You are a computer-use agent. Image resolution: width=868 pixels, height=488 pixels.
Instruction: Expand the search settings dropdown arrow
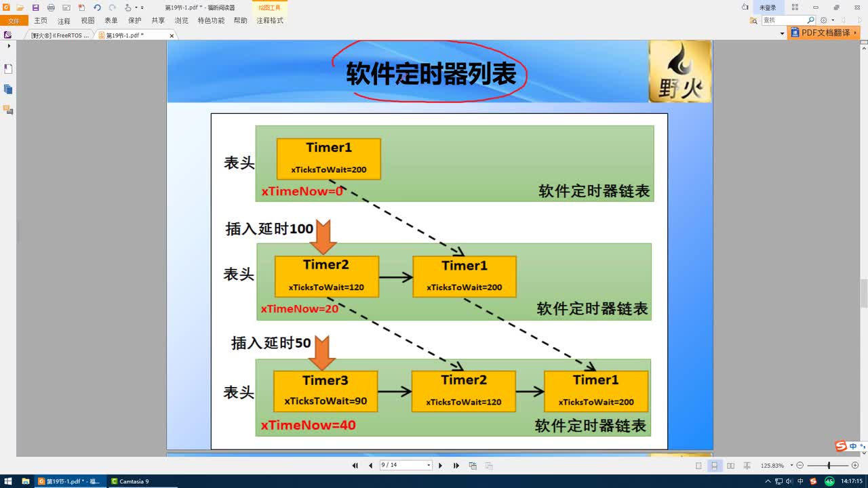831,21
